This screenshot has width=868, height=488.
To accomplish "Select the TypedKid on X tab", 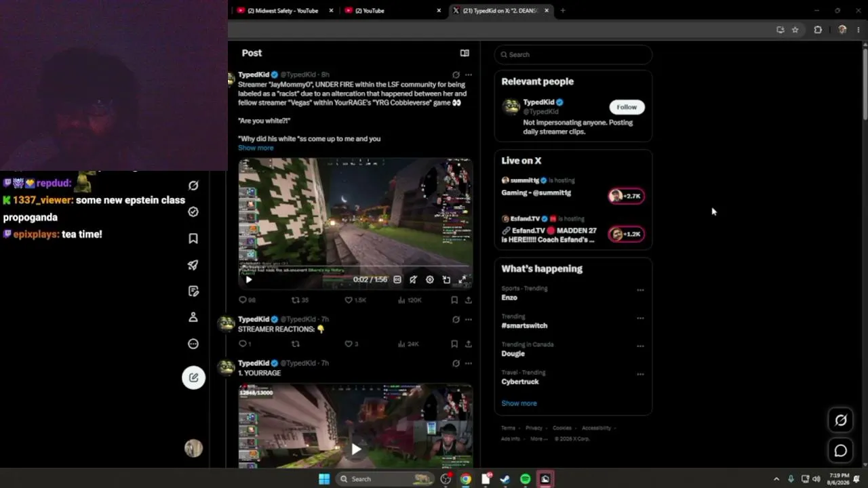I will click(x=500, y=10).
